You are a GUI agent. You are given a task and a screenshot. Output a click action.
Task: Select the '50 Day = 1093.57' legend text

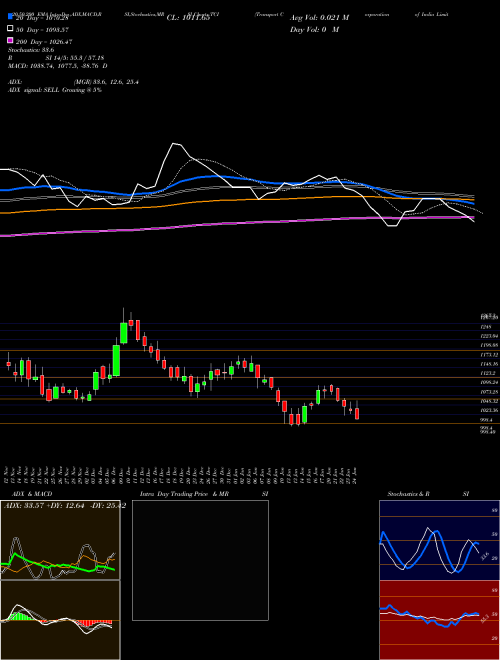pos(41,30)
